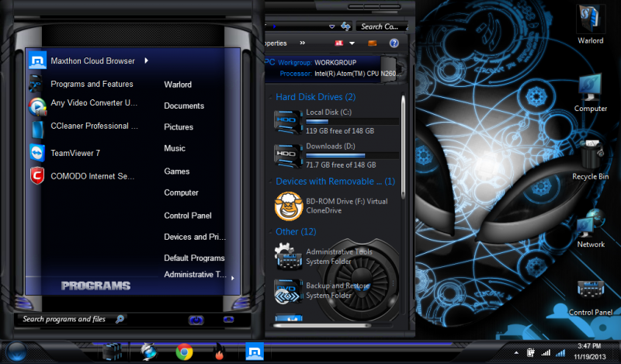Click the refresh icon beside address bar

click(344, 26)
